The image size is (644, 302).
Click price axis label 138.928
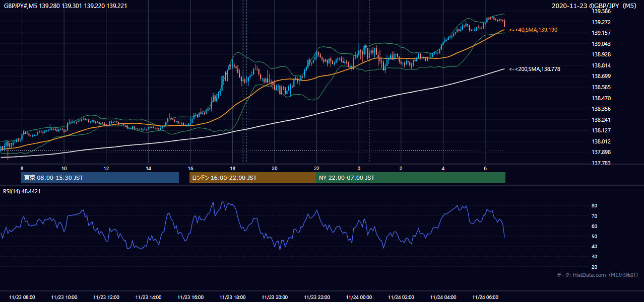601,54
